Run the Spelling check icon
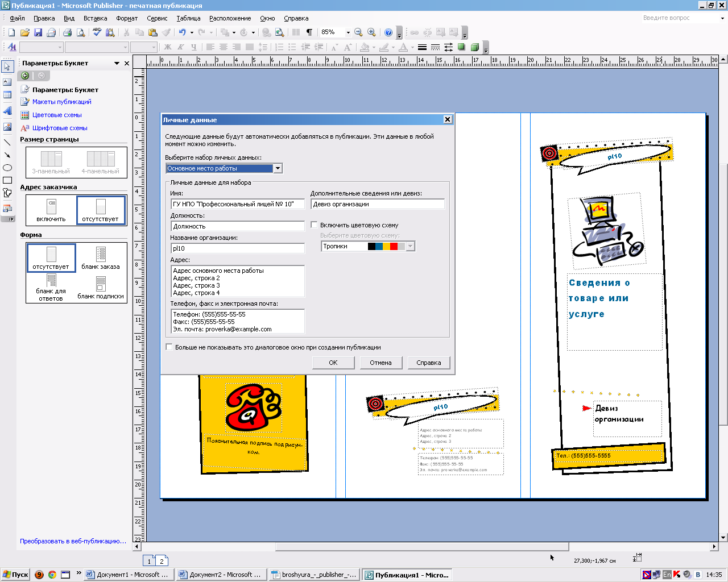The height and width of the screenshot is (582, 728). point(97,32)
